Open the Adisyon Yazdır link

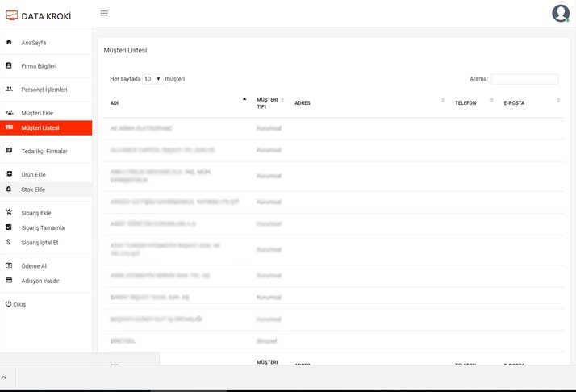coord(40,281)
